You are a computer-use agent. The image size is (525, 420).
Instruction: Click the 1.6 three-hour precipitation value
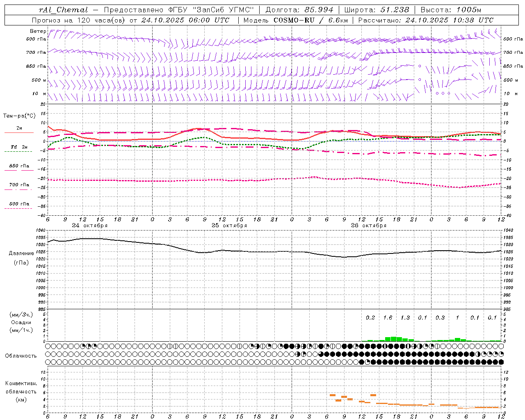[388, 317]
